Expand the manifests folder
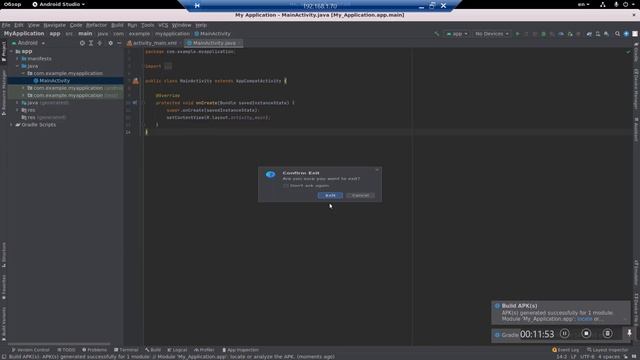 pos(18,59)
